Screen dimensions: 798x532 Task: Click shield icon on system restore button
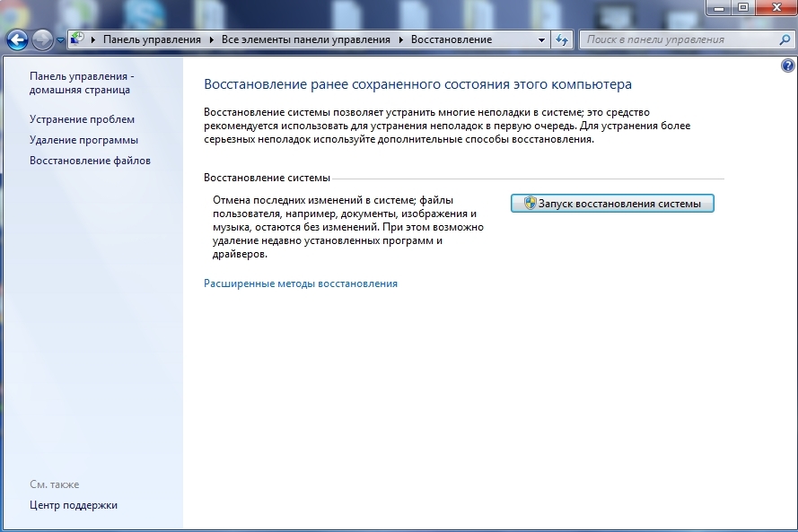(x=530, y=203)
